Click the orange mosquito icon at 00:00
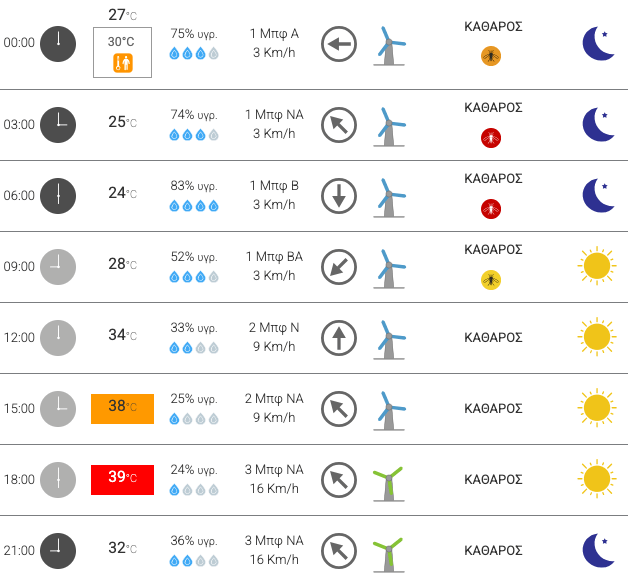 coord(491,56)
